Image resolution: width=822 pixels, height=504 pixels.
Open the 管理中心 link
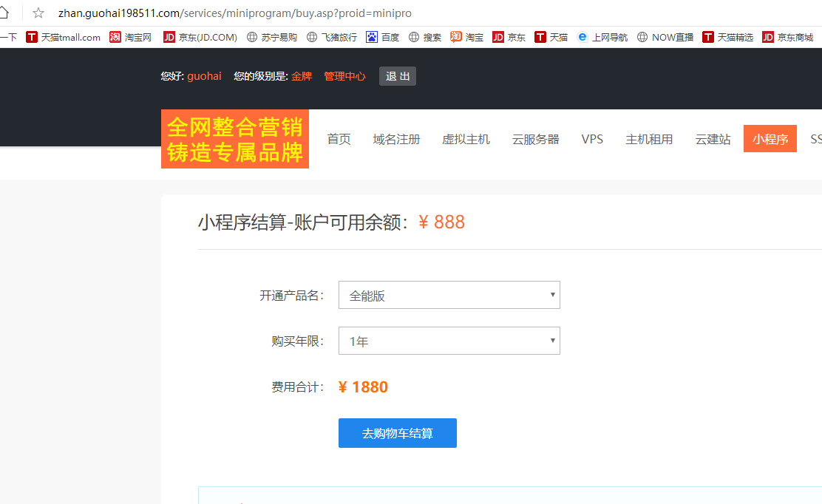[x=344, y=75]
